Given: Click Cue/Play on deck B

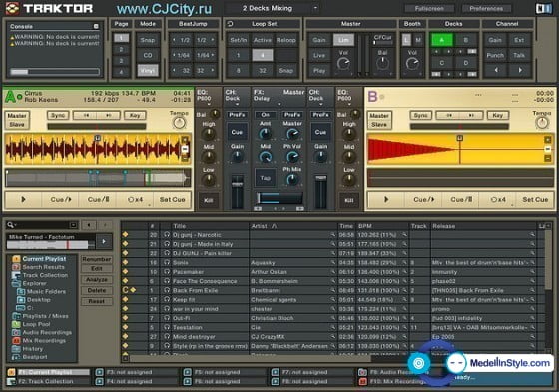Looking at the screenshot, I should pyautogui.click(x=423, y=199).
